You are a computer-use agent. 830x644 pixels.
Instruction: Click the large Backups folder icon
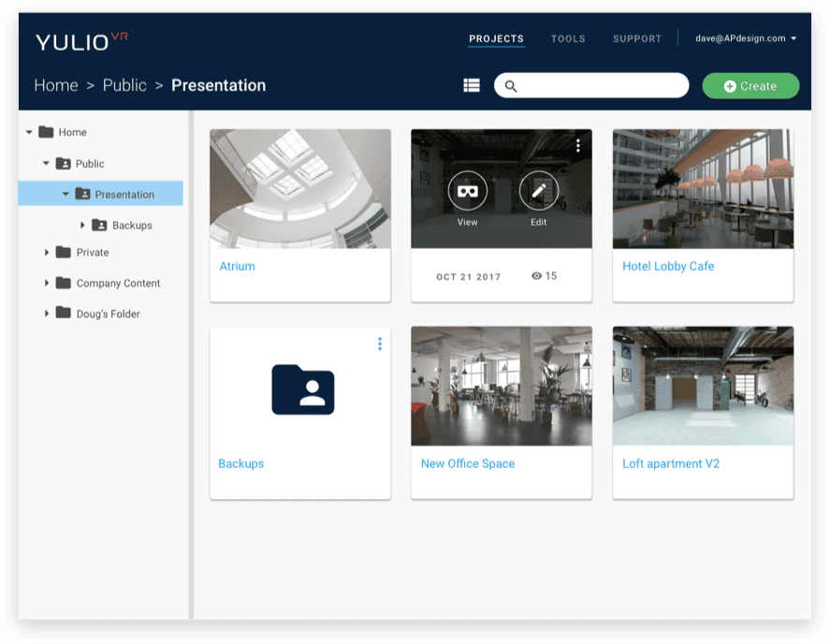coord(303,389)
